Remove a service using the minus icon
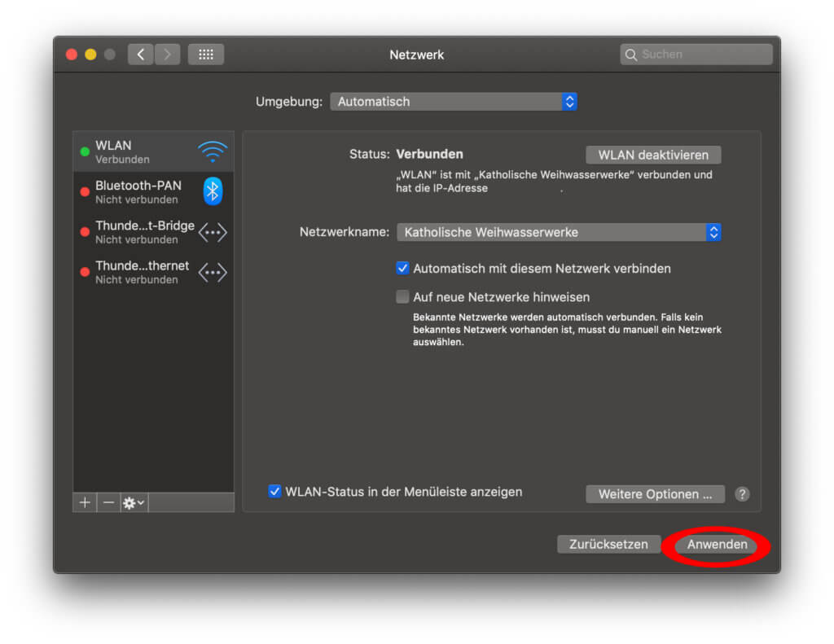This screenshot has height=644, width=834. click(x=108, y=502)
